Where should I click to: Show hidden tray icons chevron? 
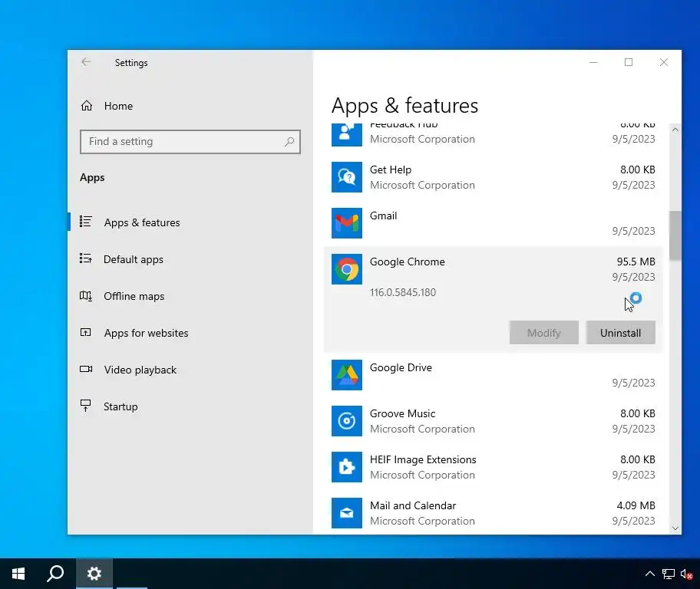pyautogui.click(x=650, y=574)
